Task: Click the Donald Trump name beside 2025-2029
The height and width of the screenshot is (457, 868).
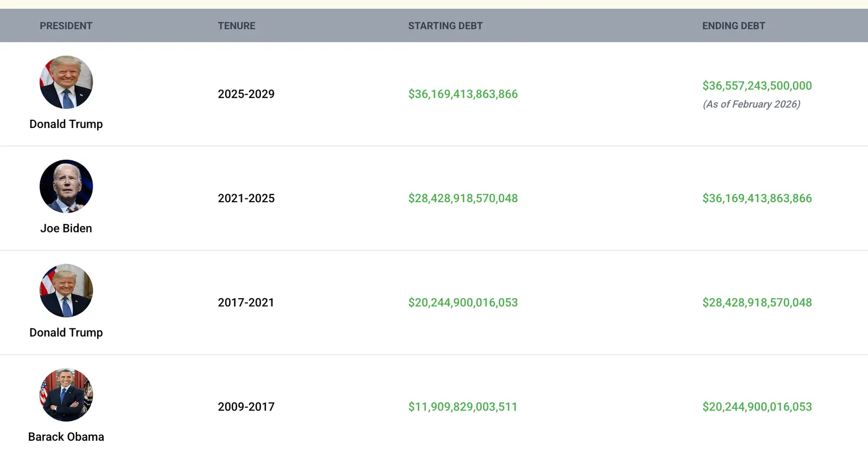Action: point(66,124)
